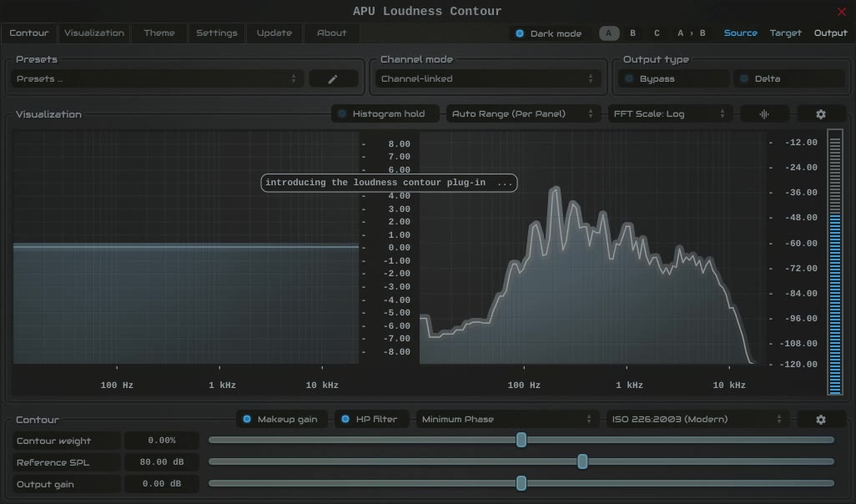This screenshot has width=856, height=504.
Task: Click the output level meter
Action: coord(834,262)
